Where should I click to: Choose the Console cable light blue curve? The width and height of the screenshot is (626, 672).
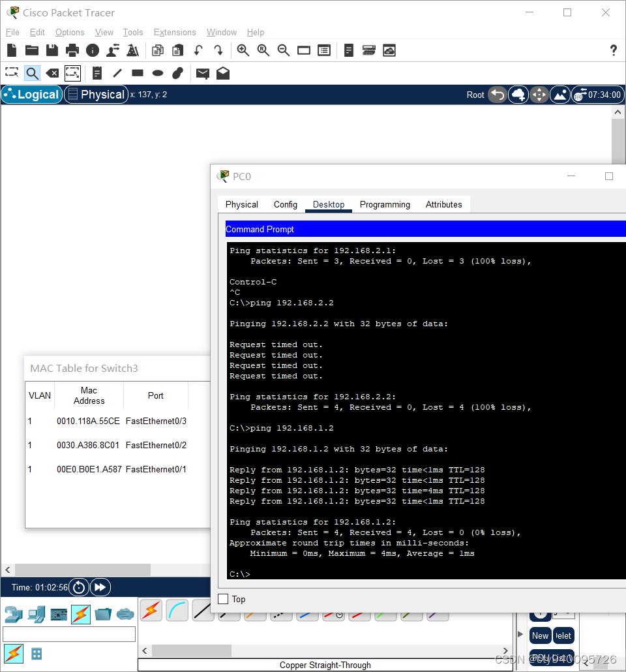pyautogui.click(x=177, y=611)
